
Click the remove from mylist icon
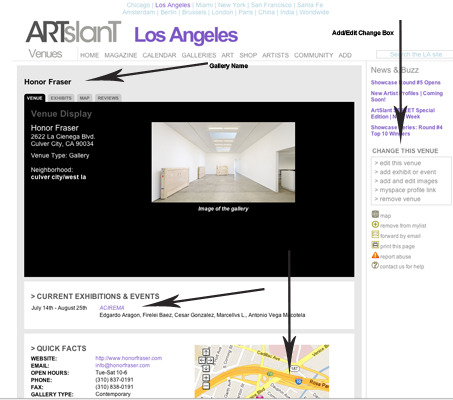point(375,225)
